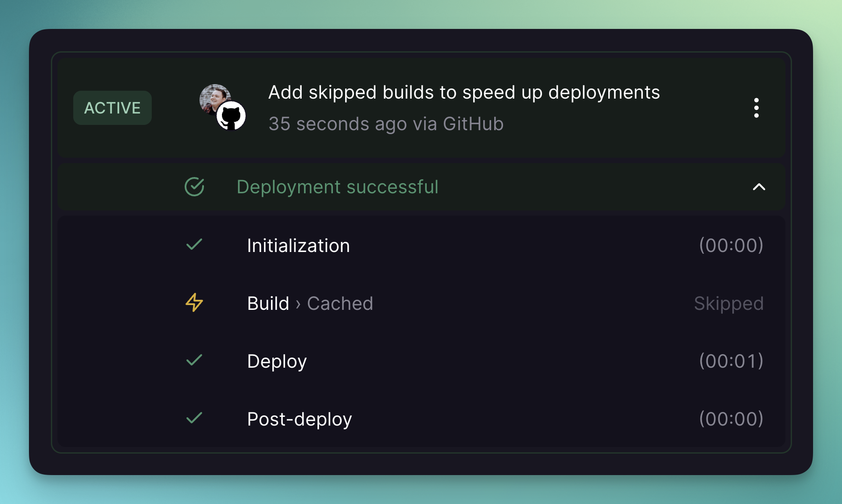The width and height of the screenshot is (842, 504).
Task: Click the commit message about skipped builds
Action: click(464, 92)
